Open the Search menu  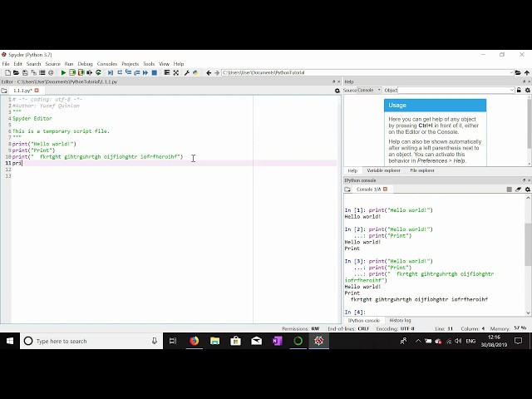[x=33, y=64]
